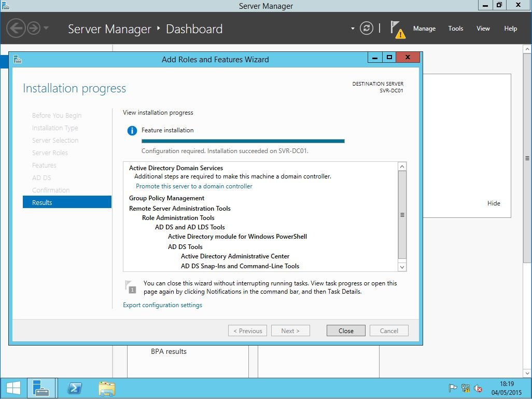Open the dropdown arrow beside the refresh icon
Image resolution: width=532 pixels, height=399 pixels.
(353, 29)
